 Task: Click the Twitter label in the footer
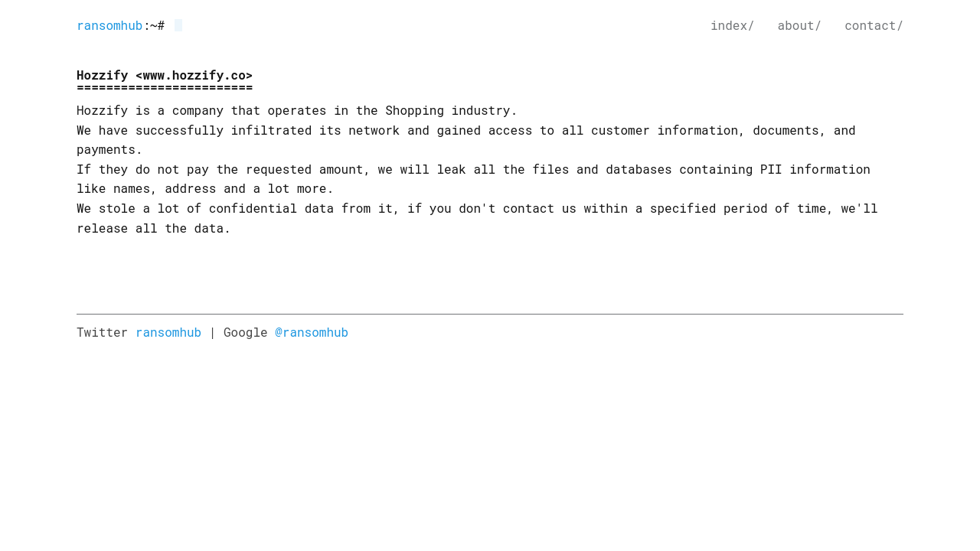click(102, 332)
